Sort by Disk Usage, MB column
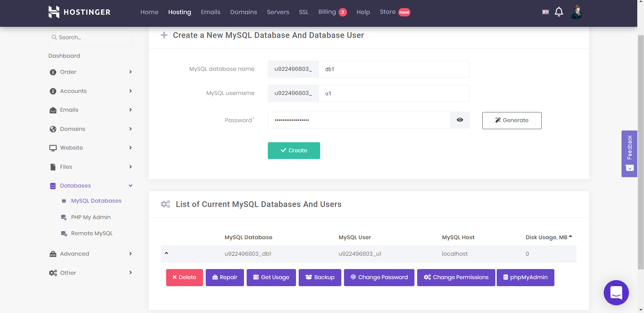The height and width of the screenshot is (313, 644). (x=549, y=238)
